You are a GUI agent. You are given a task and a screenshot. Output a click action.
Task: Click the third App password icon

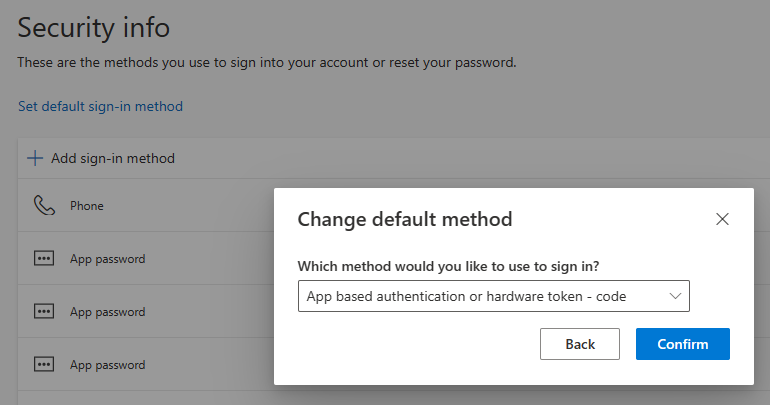click(44, 365)
